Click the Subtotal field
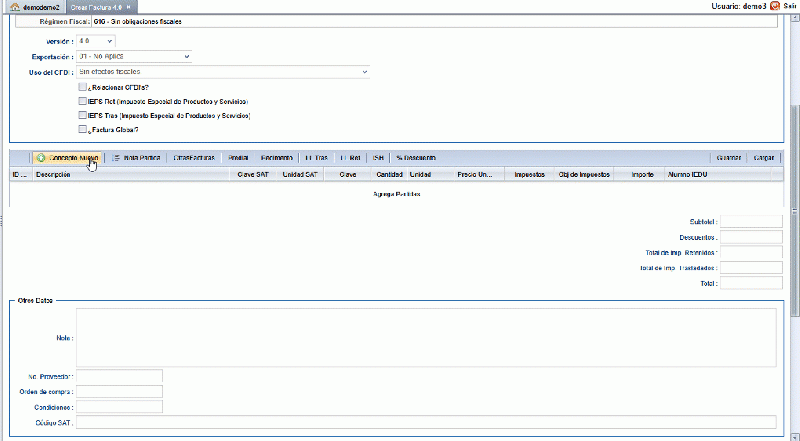This screenshot has width=800, height=441. click(x=751, y=222)
